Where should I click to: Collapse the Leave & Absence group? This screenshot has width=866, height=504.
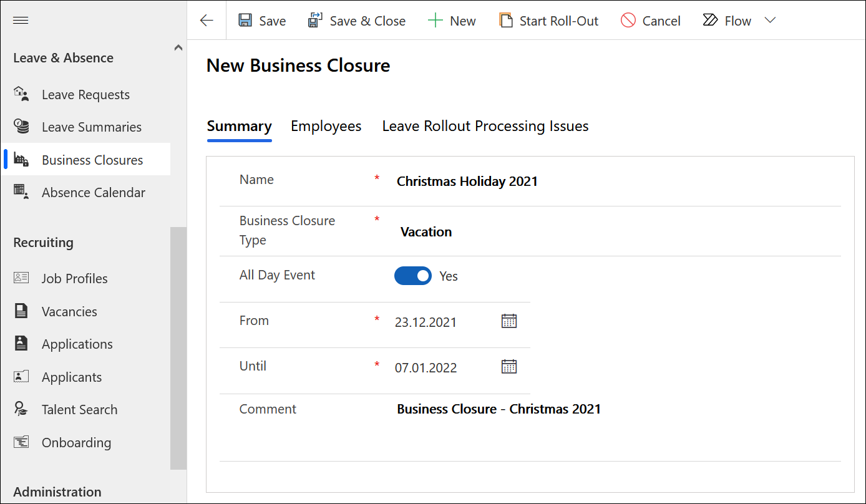pyautogui.click(x=178, y=48)
